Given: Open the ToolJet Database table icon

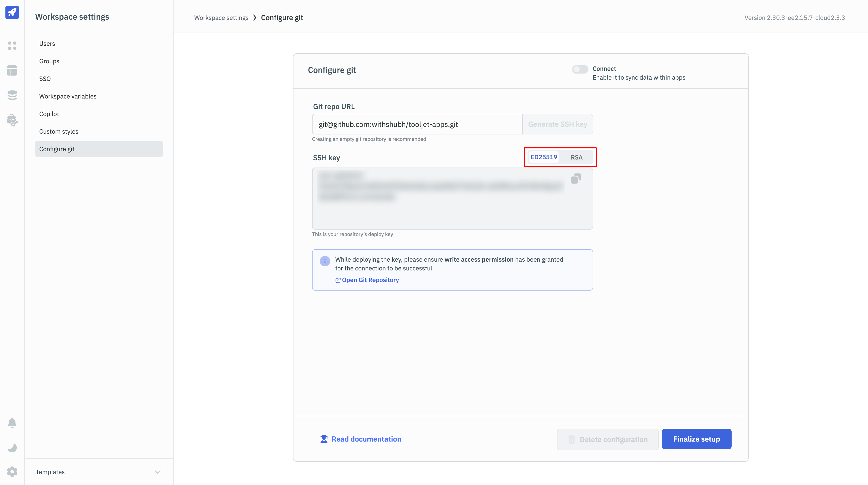Looking at the screenshot, I should pos(12,71).
